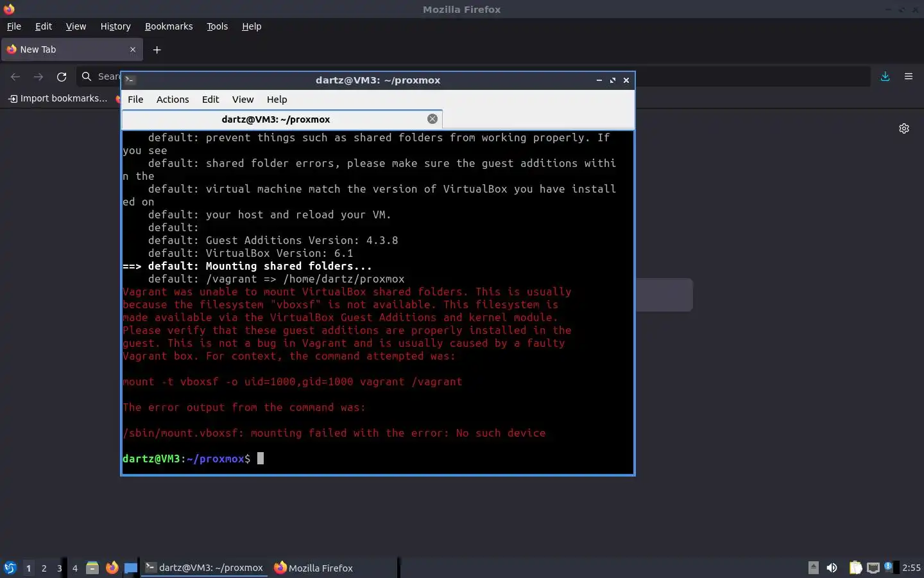
Task: Open the terminal Help menu
Action: click(x=277, y=100)
